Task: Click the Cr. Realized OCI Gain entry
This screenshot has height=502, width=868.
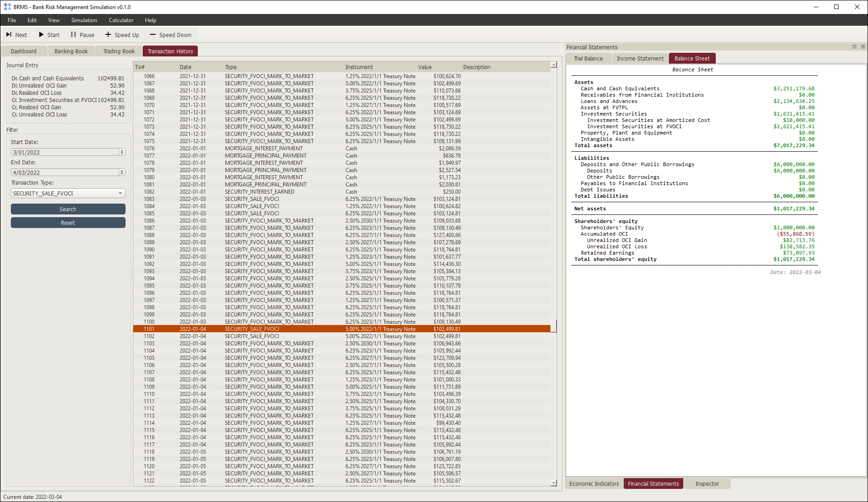Action: [x=68, y=107]
